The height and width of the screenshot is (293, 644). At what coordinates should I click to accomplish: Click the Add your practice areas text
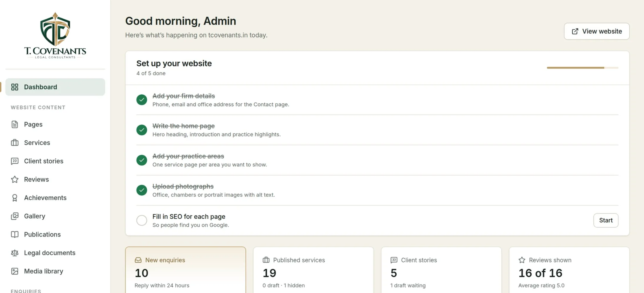pos(188,156)
